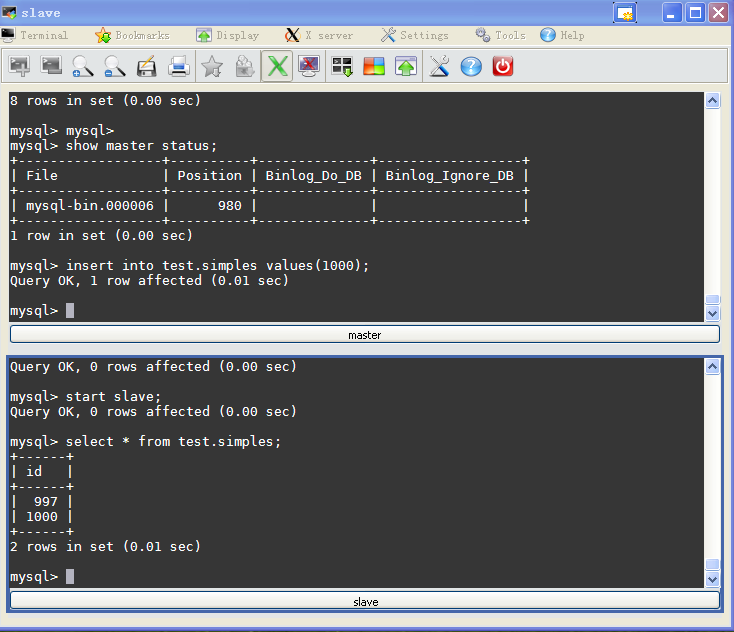Click down arrow of master terminal scrollbar
This screenshot has height=632, width=734.
712,314
